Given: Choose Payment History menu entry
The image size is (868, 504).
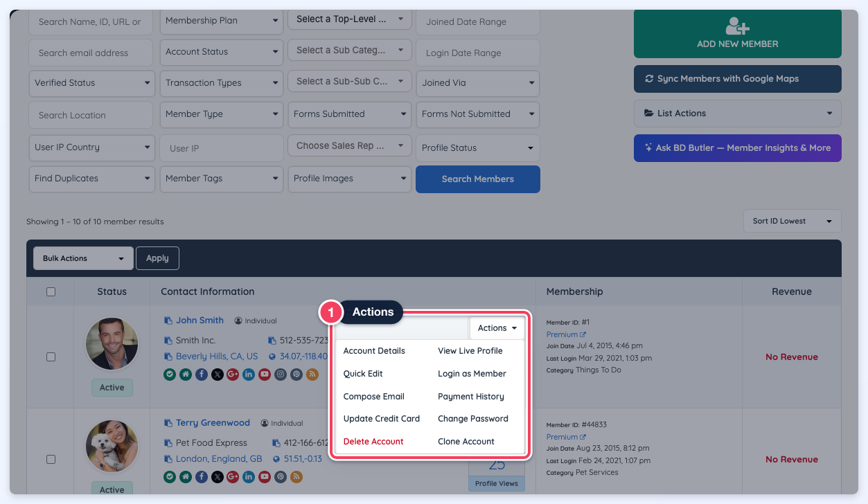Looking at the screenshot, I should coord(471,397).
